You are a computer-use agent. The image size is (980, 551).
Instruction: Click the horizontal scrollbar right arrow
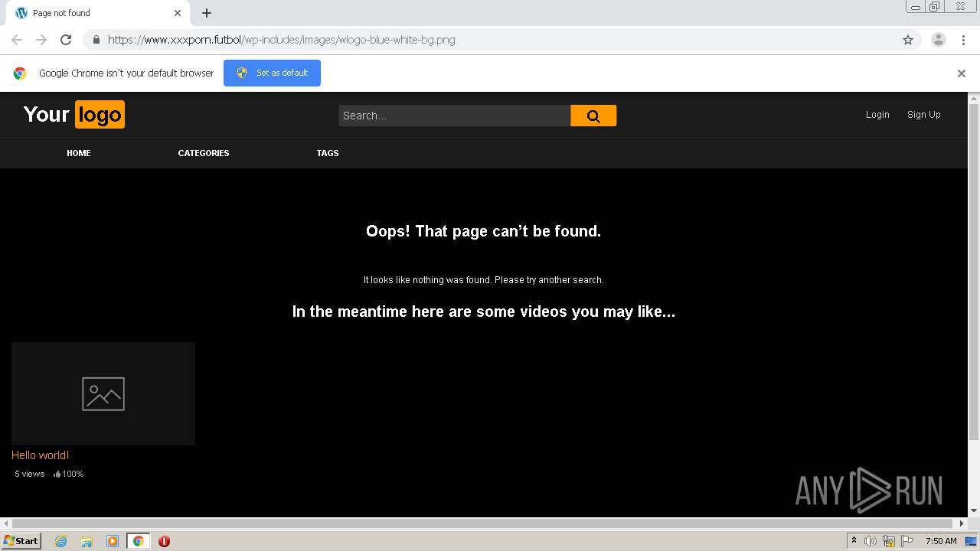tap(962, 523)
